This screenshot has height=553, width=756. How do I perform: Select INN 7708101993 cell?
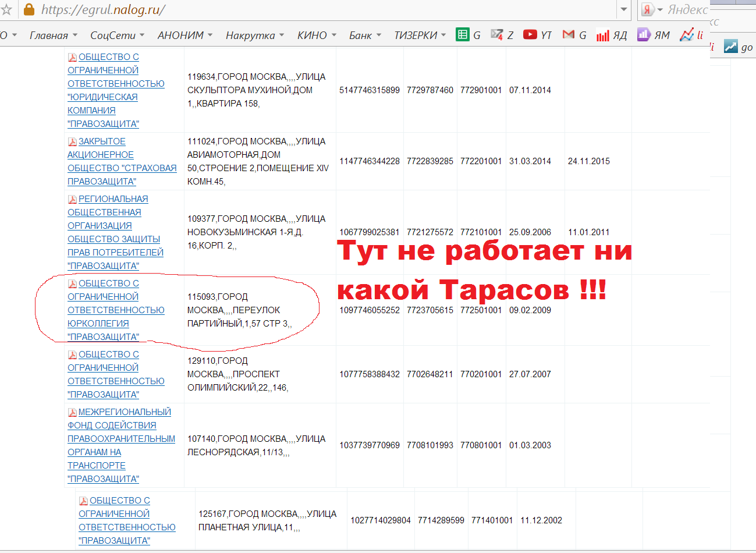[430, 445]
